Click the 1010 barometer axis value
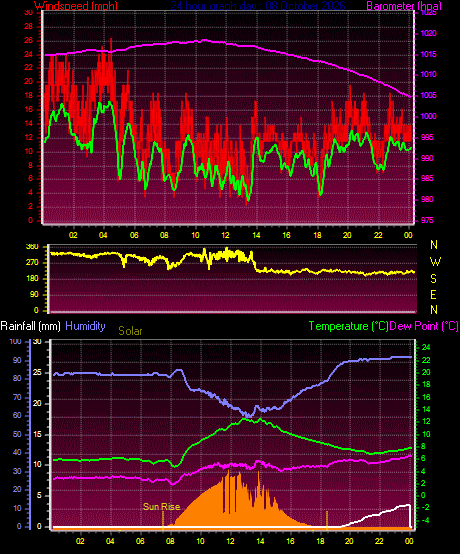The height and width of the screenshot is (554, 460). tap(428, 75)
